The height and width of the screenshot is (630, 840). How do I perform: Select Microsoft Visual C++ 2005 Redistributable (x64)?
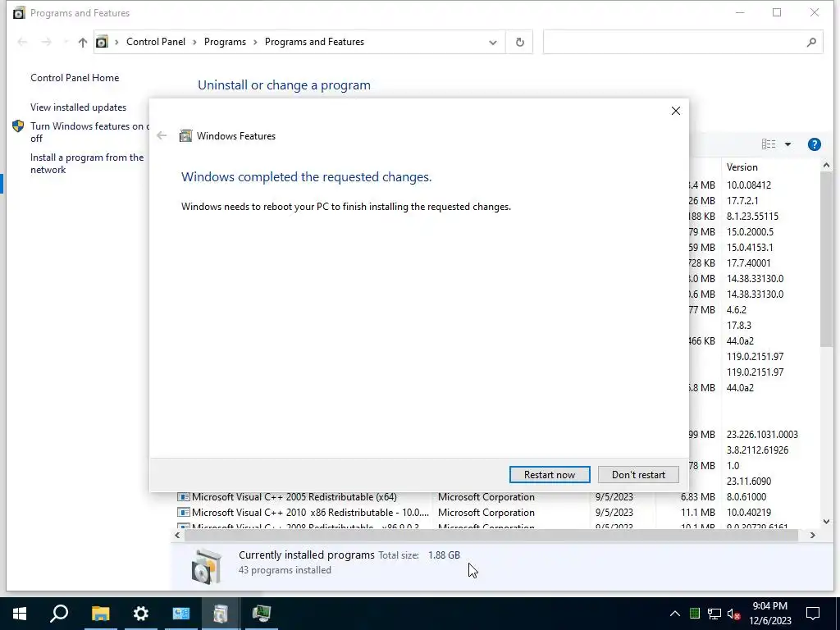(294, 496)
